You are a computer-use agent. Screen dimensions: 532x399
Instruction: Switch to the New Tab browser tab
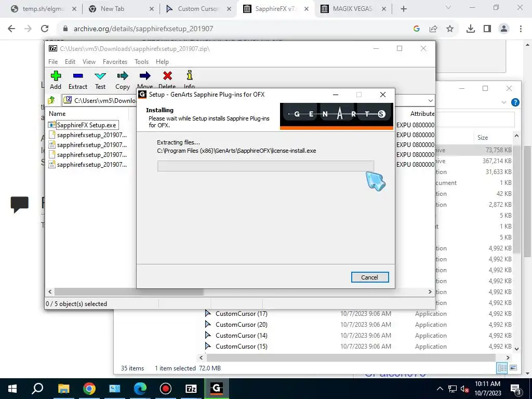click(112, 9)
